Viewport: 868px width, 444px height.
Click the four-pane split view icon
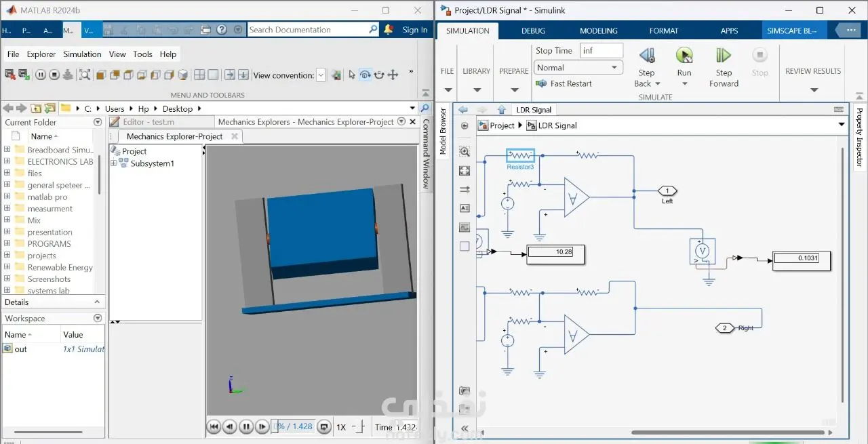[199, 75]
